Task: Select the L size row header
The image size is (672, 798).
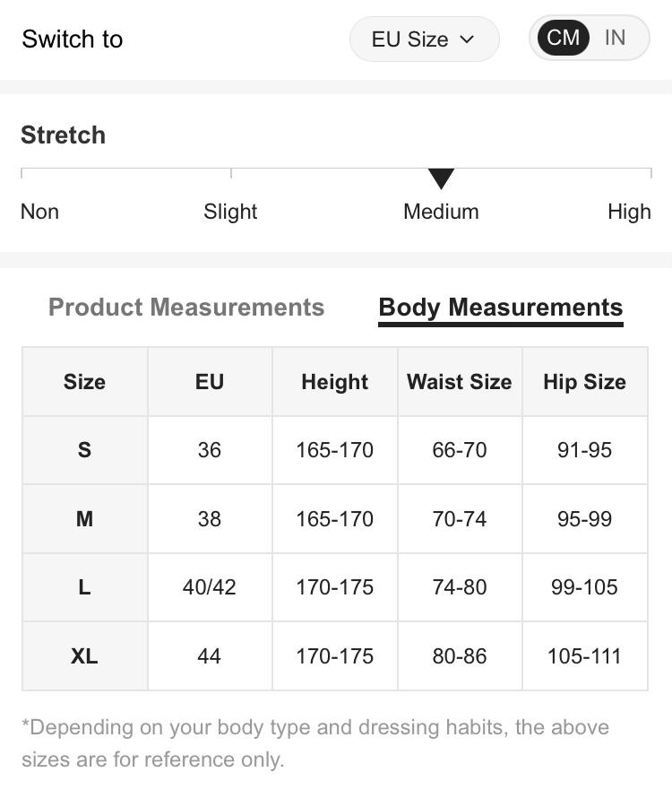Action: click(x=84, y=587)
